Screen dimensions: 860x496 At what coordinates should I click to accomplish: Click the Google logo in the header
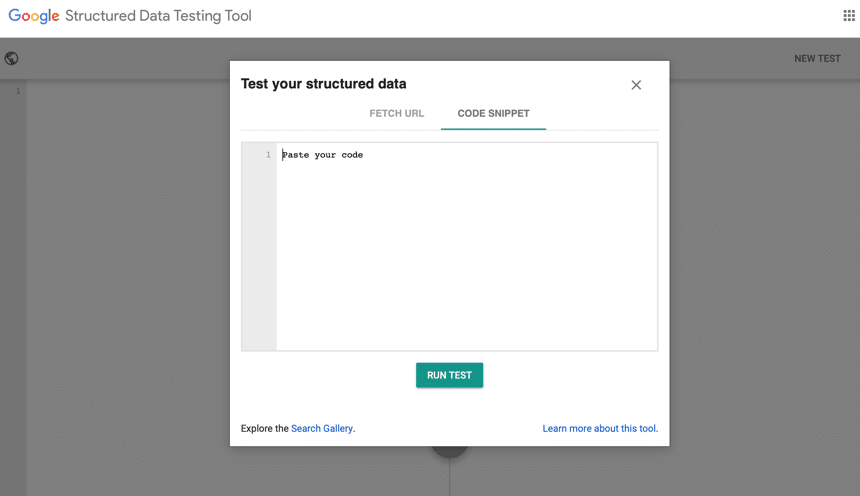[34, 16]
